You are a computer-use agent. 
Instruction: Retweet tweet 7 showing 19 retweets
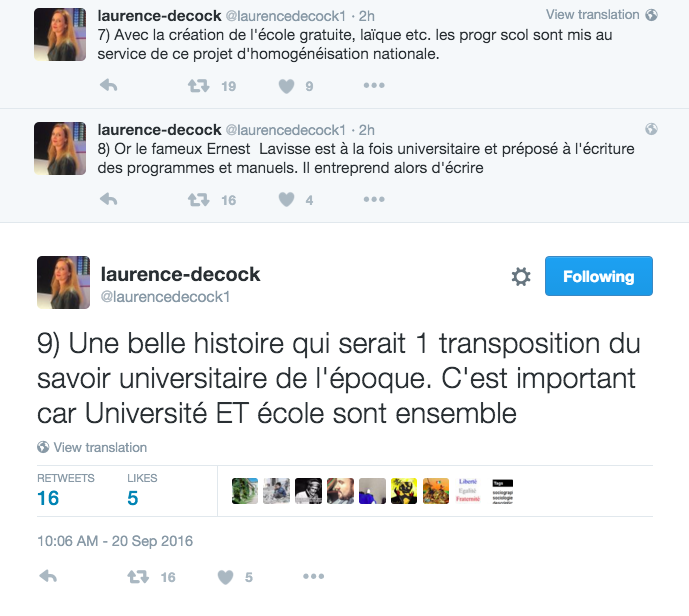pyautogui.click(x=199, y=85)
